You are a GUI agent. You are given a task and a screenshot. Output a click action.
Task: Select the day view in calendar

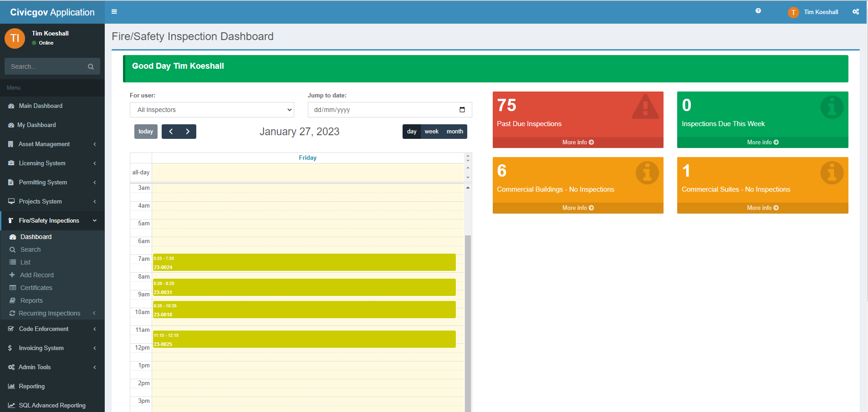412,132
